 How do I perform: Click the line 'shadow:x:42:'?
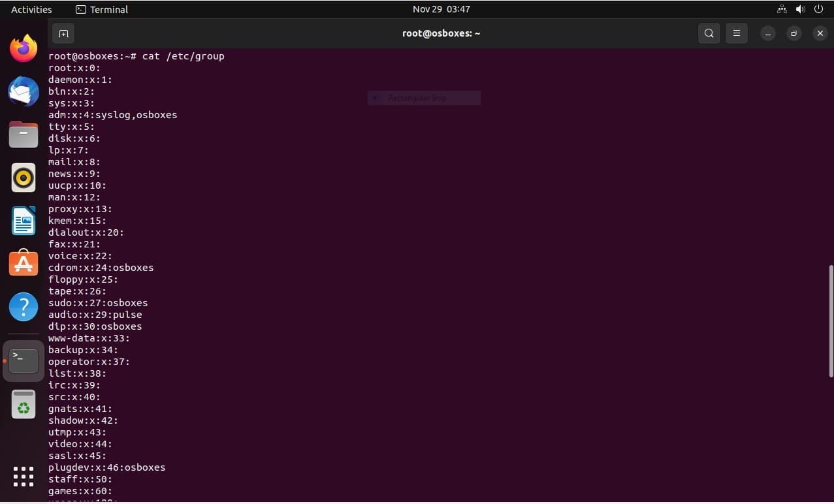(x=84, y=420)
